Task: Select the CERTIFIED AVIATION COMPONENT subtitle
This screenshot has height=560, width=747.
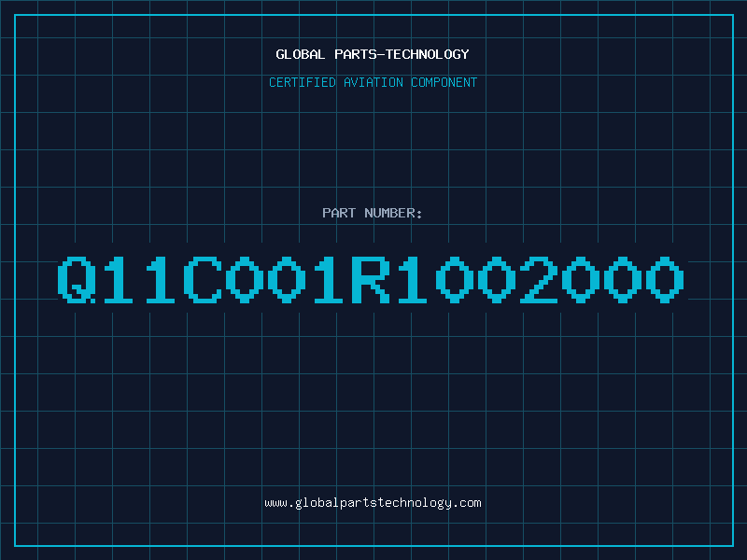Action: pyautogui.click(x=373, y=82)
